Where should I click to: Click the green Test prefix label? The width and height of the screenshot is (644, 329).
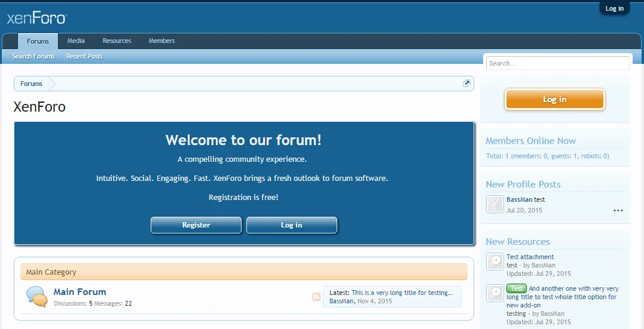click(517, 288)
